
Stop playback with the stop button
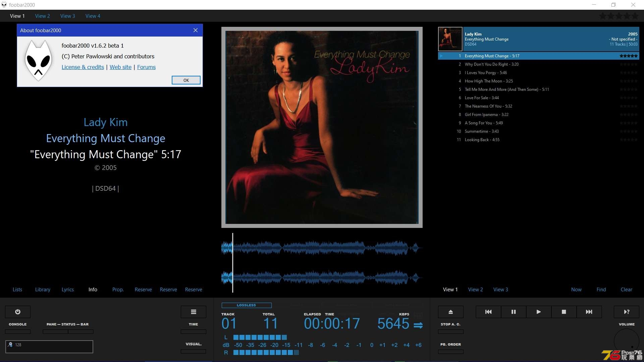[x=564, y=312]
